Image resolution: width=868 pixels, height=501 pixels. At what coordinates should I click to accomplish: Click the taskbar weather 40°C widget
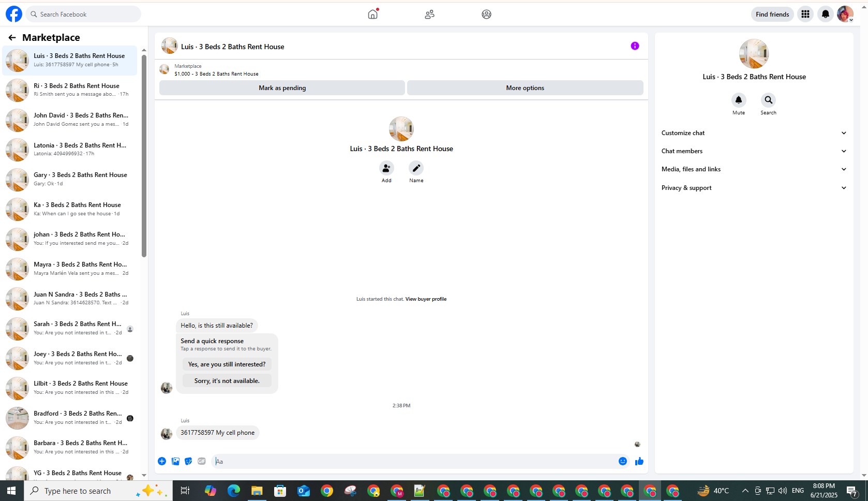(713, 491)
